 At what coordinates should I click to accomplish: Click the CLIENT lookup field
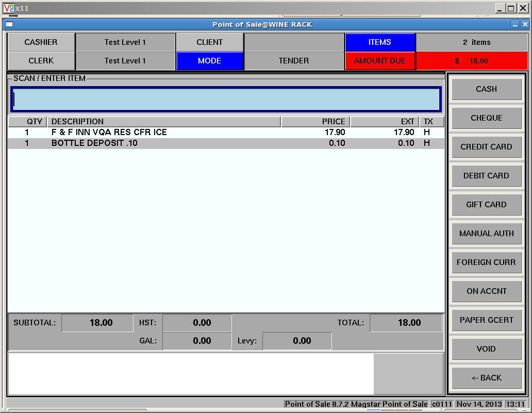(x=209, y=42)
